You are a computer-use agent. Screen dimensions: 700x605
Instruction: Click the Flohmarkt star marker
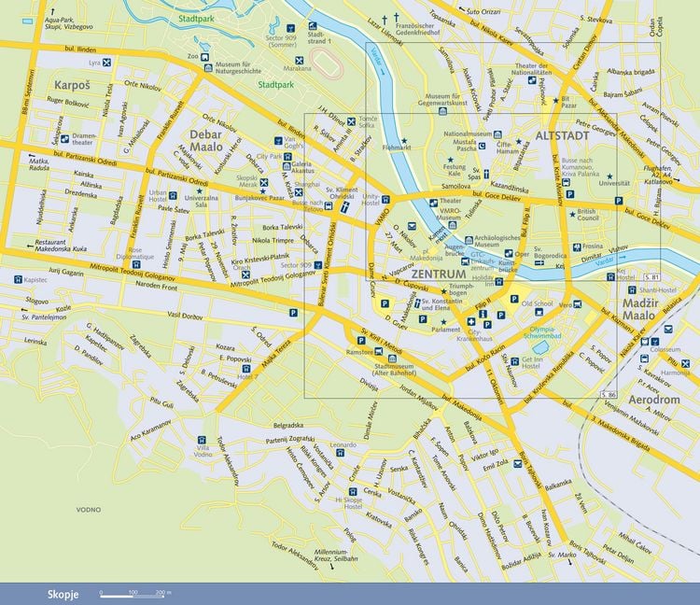tap(404, 141)
